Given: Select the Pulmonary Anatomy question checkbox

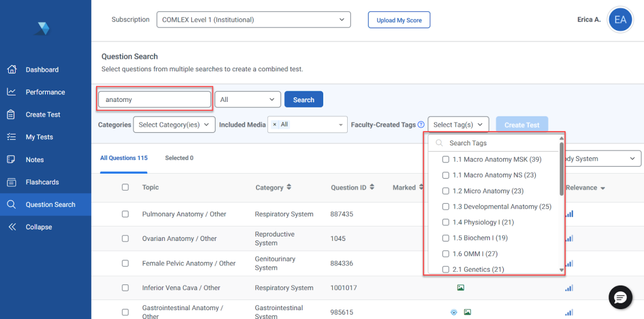Looking at the screenshot, I should click(125, 214).
